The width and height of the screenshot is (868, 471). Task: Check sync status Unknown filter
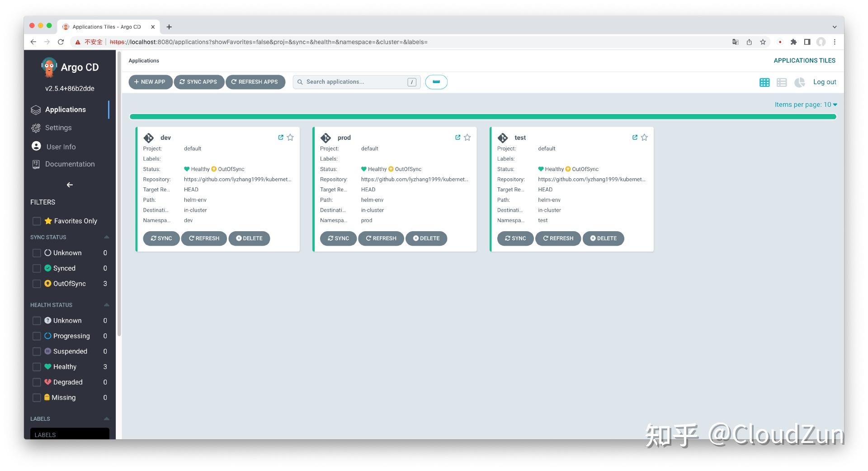point(37,253)
